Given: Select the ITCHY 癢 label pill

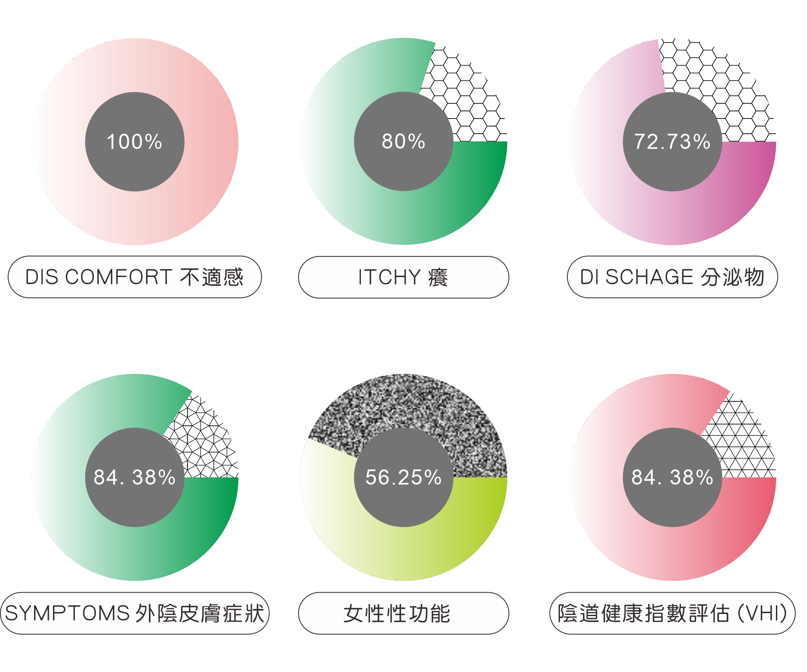Looking at the screenshot, I should [403, 277].
